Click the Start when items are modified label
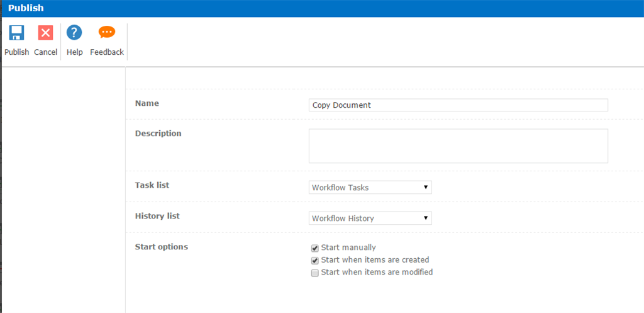The height and width of the screenshot is (313, 644). click(x=377, y=272)
